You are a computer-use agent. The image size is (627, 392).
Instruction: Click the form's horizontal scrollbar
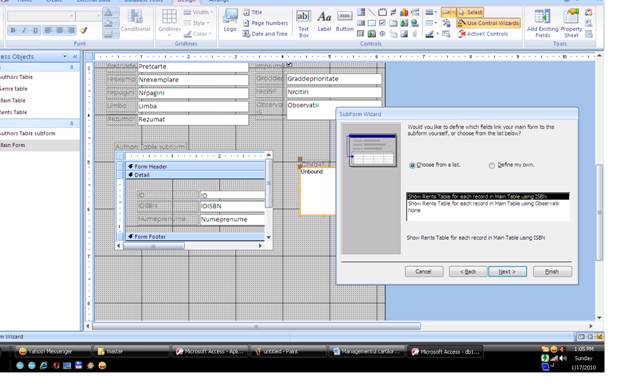pyautogui.click(x=256, y=326)
